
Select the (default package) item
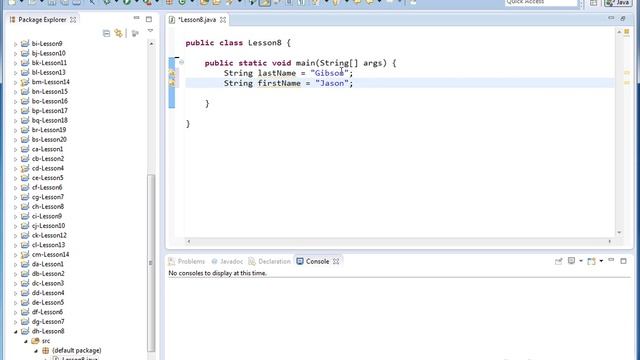pos(77,351)
